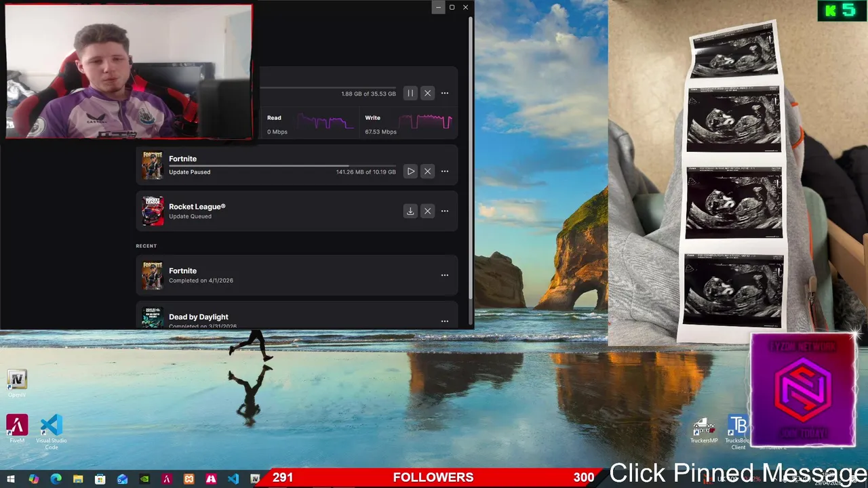Click the paused Fortnite update progress bar
The width and height of the screenshot is (868, 488).
point(282,165)
